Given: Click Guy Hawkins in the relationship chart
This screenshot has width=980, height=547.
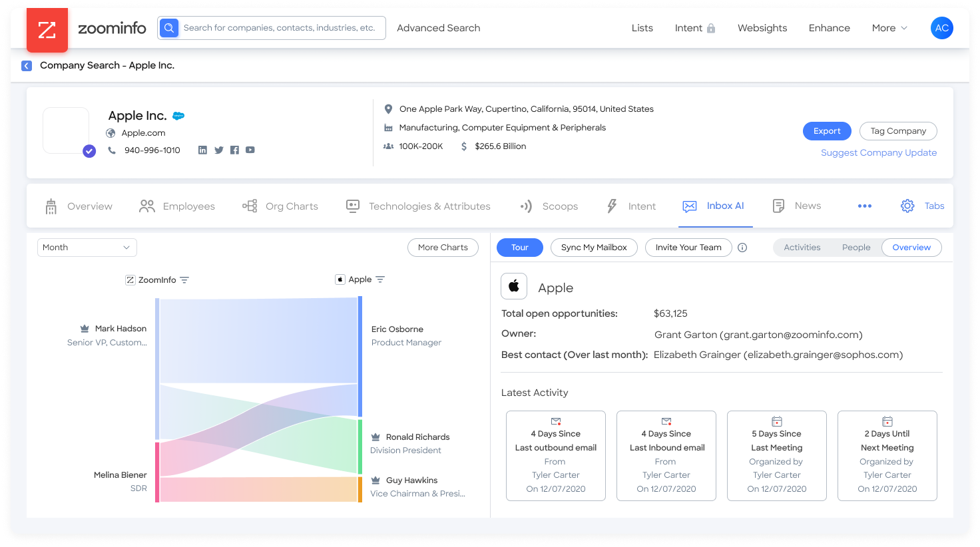Looking at the screenshot, I should 411,480.
